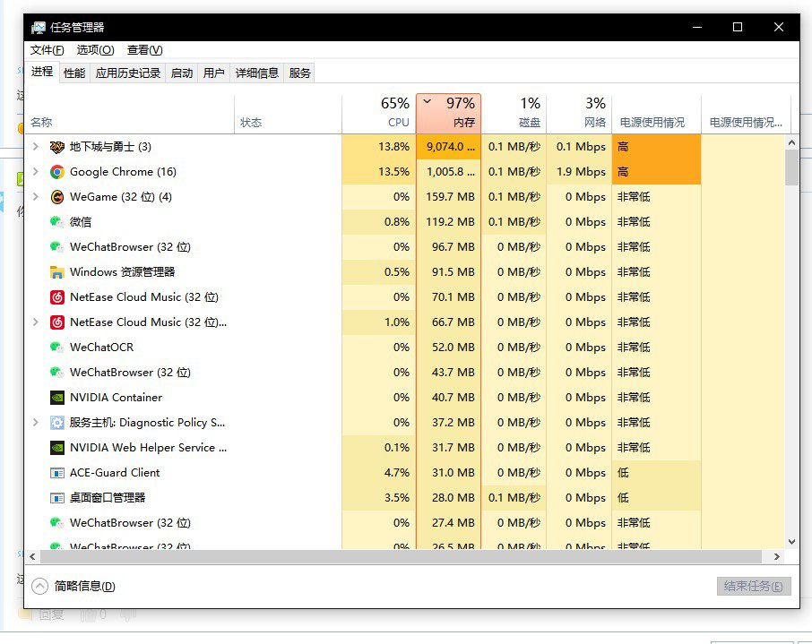The image size is (812, 644).
Task: Click the NVIDIA Container process name
Action: point(116,398)
